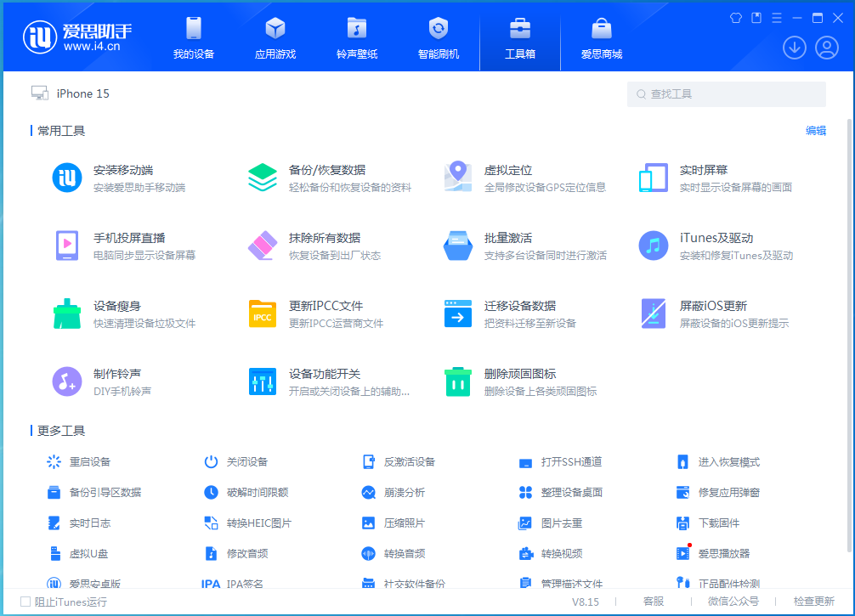Click the 关闭设备 power icon
The height and width of the screenshot is (616, 855).
point(211,462)
